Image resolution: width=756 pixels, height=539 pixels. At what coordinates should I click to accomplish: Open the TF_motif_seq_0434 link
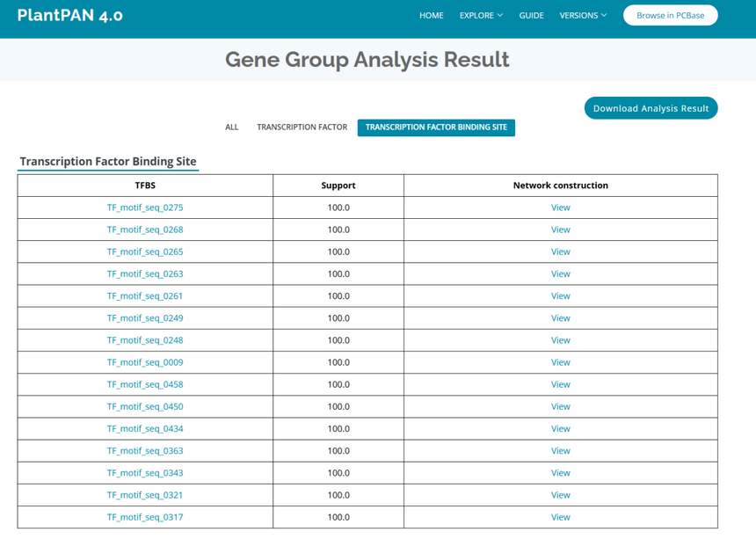[x=145, y=429]
